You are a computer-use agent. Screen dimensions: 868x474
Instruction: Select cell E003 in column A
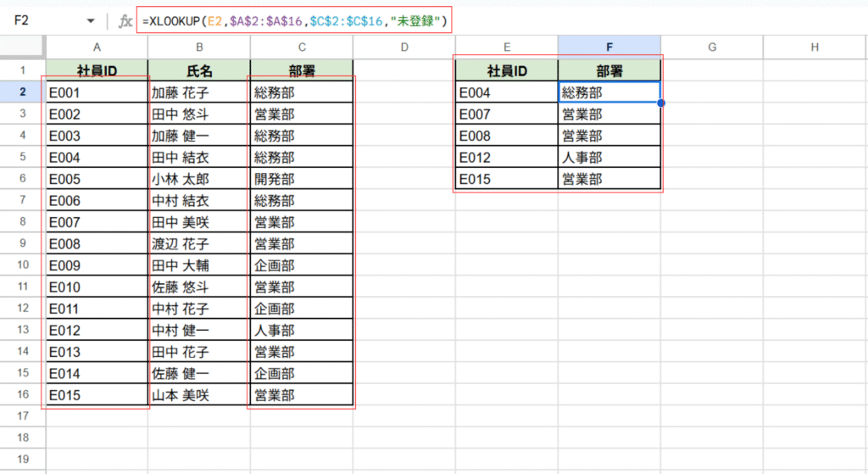(x=97, y=136)
